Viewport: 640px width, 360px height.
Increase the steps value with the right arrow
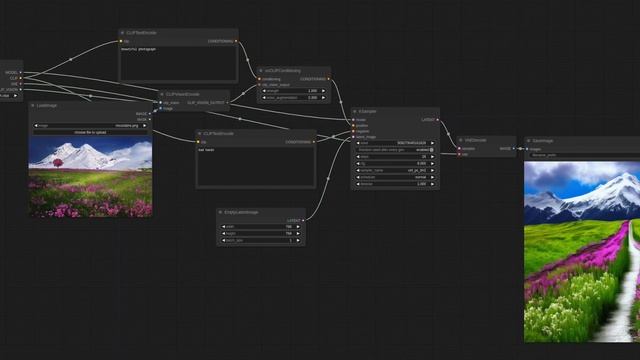432,157
